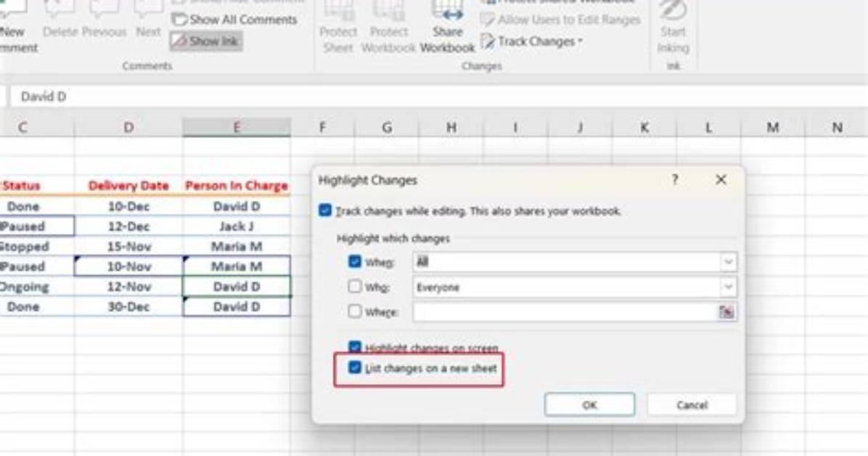The image size is (868, 456).
Task: Click the Help question mark in dialog
Action: 675,179
